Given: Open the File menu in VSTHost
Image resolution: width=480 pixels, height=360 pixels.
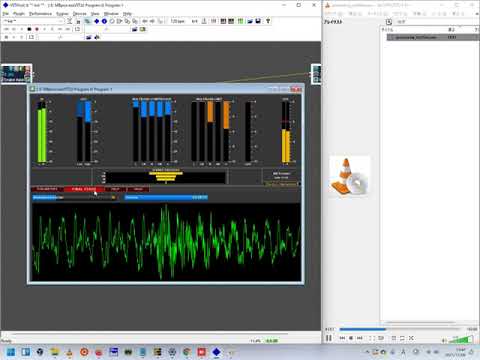Looking at the screenshot, I should (x=5, y=14).
